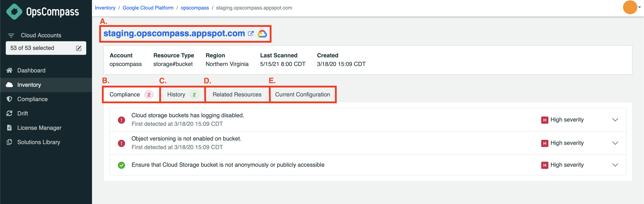Go to Inventory breadcrumb link

click(x=105, y=8)
